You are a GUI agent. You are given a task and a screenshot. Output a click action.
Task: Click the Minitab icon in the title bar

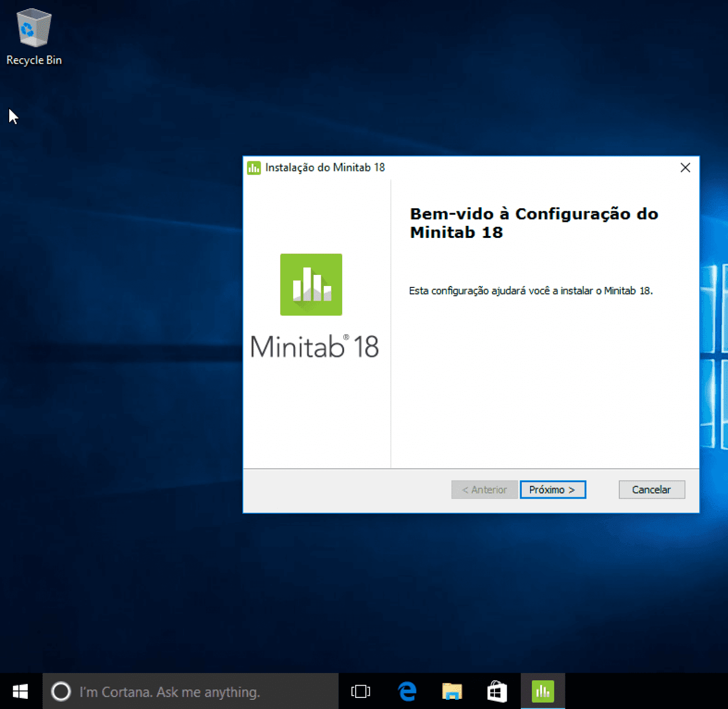pyautogui.click(x=254, y=168)
